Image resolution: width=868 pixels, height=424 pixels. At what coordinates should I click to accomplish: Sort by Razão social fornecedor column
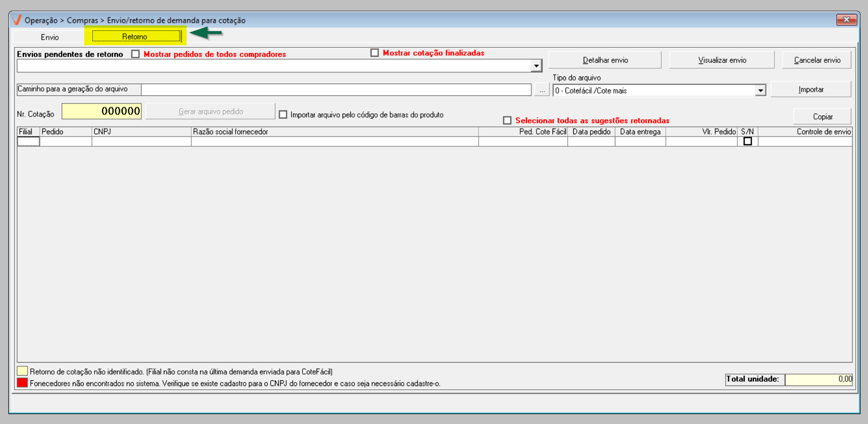(x=335, y=132)
